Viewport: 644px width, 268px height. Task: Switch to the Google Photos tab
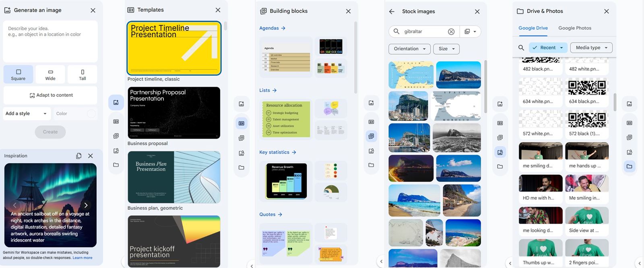point(574,28)
